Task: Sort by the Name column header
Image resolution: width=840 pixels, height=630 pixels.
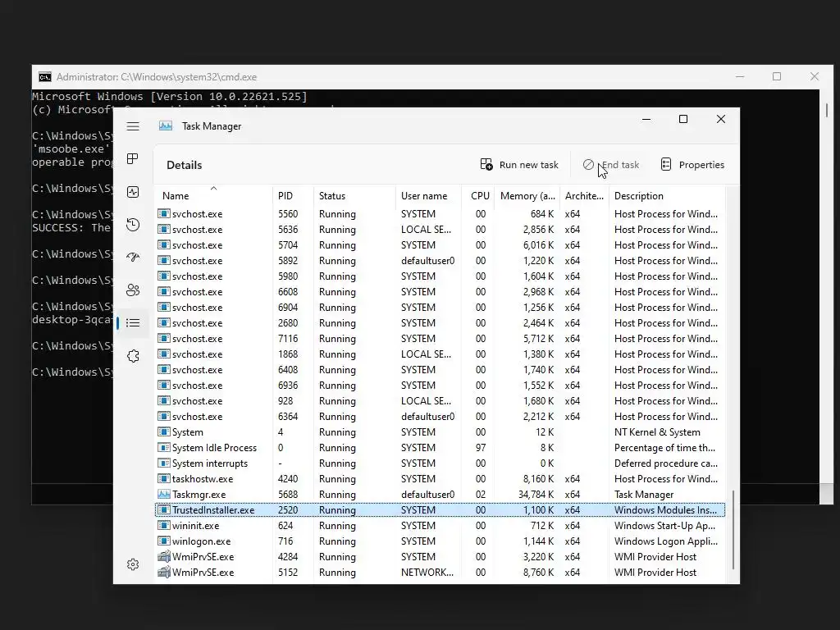Action: coord(213,195)
